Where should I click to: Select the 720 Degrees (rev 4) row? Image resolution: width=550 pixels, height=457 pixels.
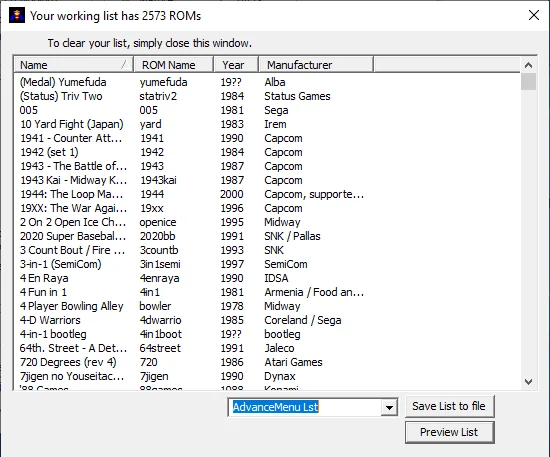[x=267, y=363]
